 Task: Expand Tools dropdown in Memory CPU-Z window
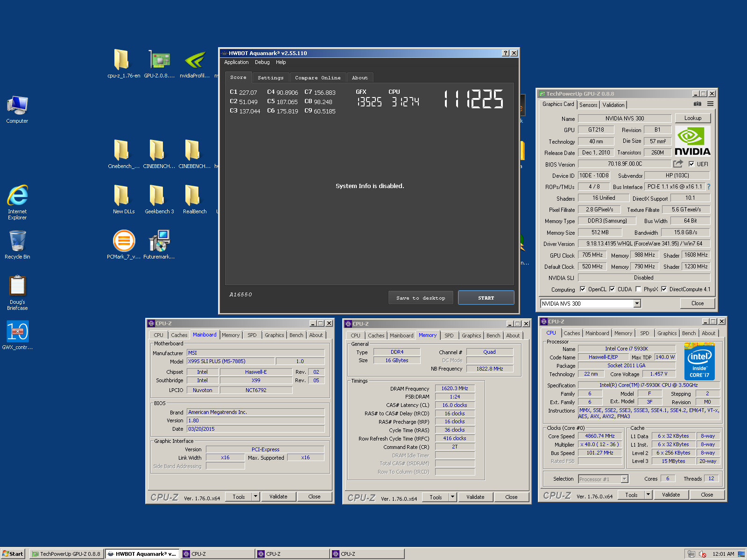point(453,497)
